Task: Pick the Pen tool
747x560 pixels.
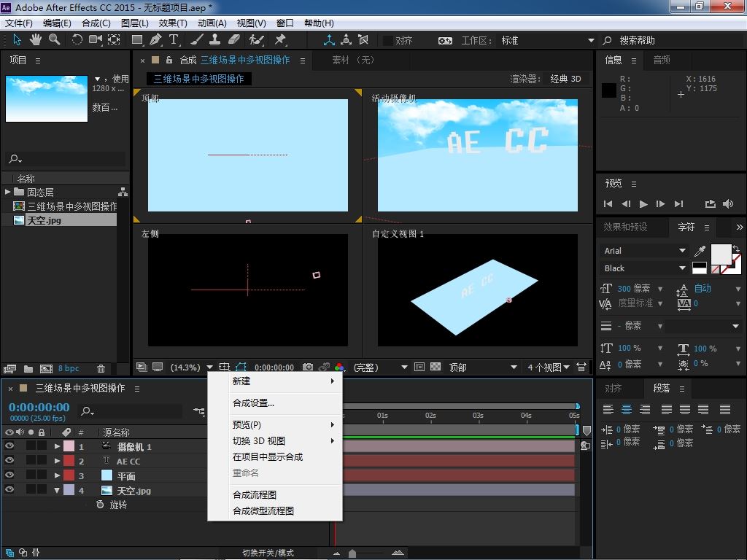Action: (x=156, y=40)
